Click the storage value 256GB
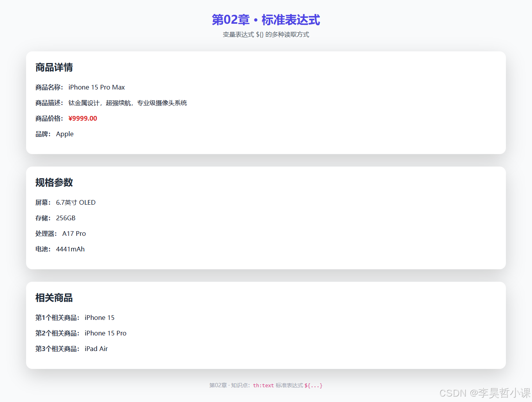The height and width of the screenshot is (402, 532). [x=66, y=218]
